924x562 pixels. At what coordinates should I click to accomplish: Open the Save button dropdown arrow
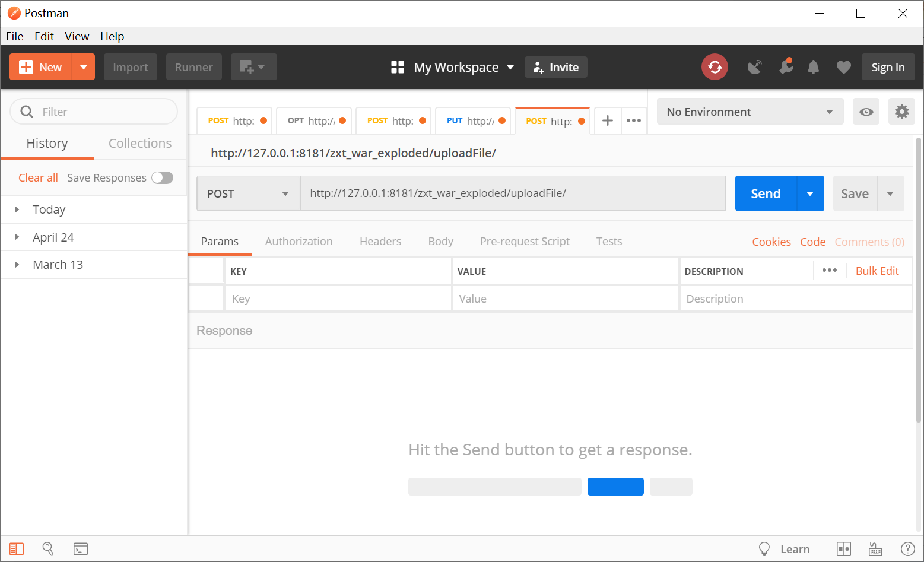[890, 193]
